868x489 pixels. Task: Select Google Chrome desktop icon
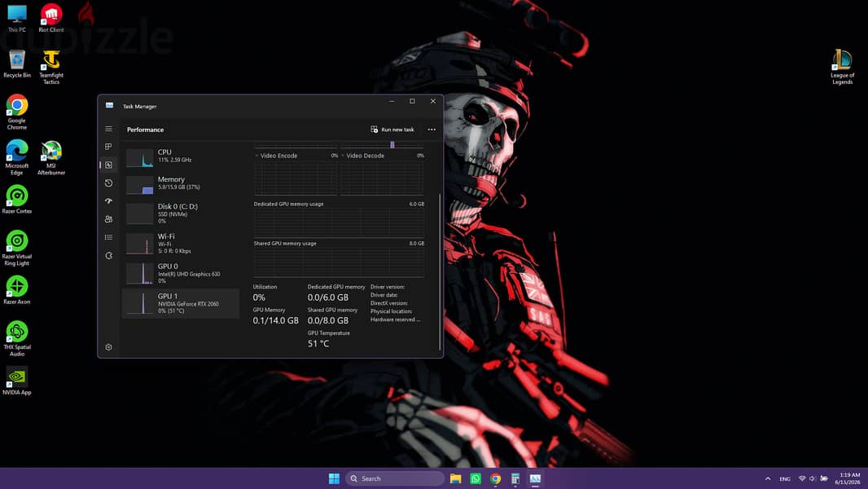click(x=16, y=112)
